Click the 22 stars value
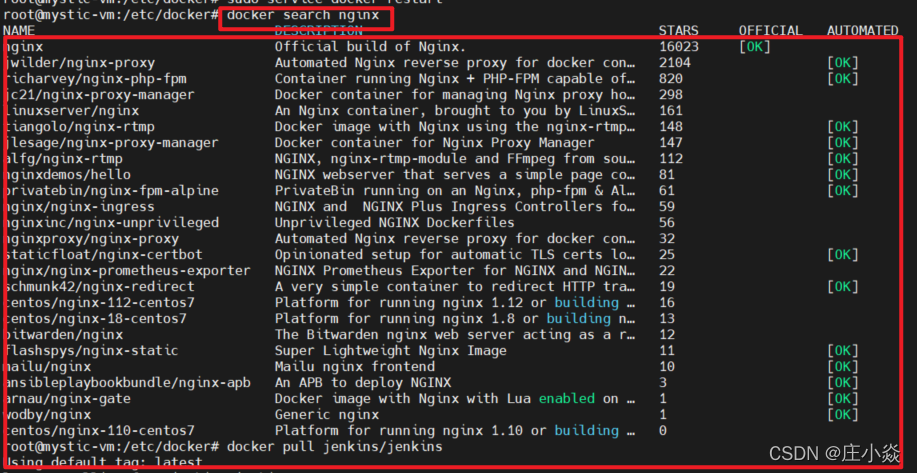The height and width of the screenshot is (473, 917). tap(667, 271)
